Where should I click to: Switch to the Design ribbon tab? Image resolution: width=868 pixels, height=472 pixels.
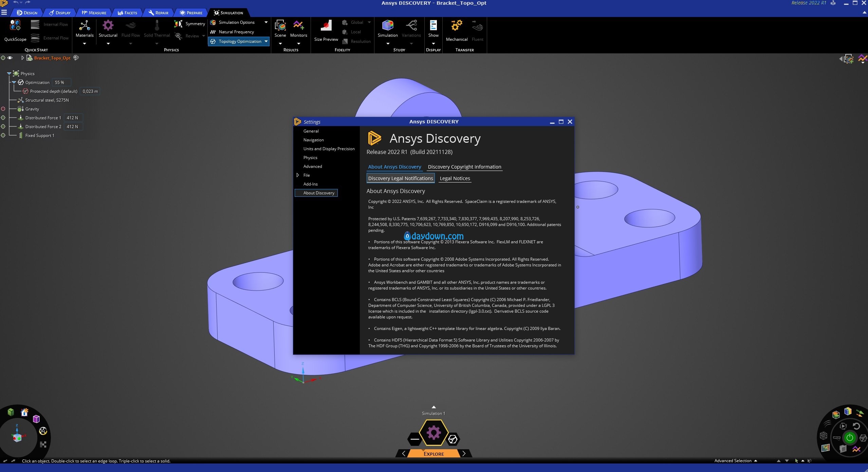[27, 13]
